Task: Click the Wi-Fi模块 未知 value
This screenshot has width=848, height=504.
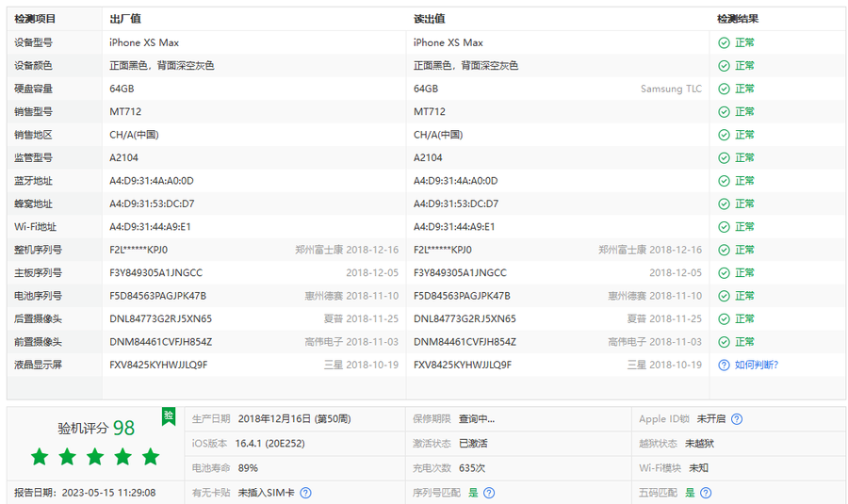Action: coord(698,468)
